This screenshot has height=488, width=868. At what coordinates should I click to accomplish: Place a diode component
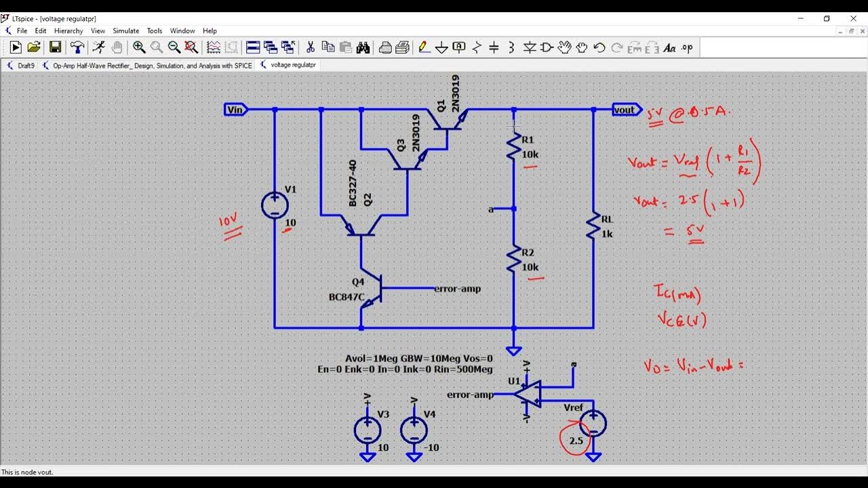(530, 47)
